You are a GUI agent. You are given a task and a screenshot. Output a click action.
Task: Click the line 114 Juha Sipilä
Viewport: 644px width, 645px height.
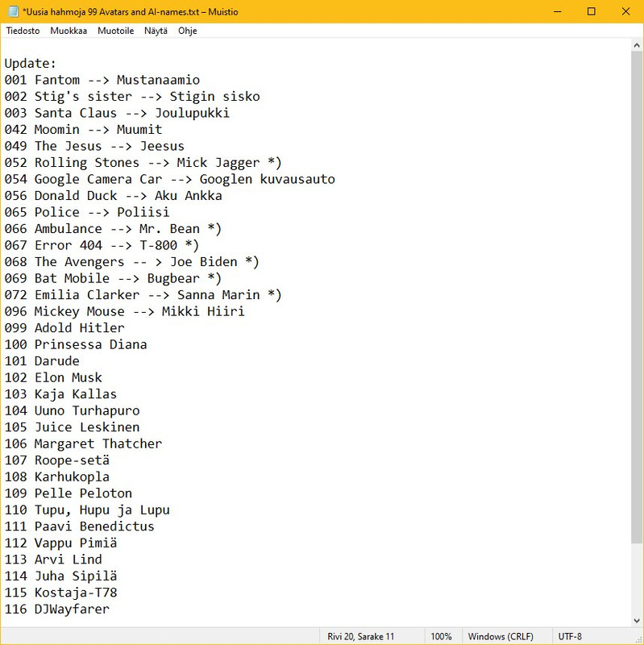pos(60,576)
